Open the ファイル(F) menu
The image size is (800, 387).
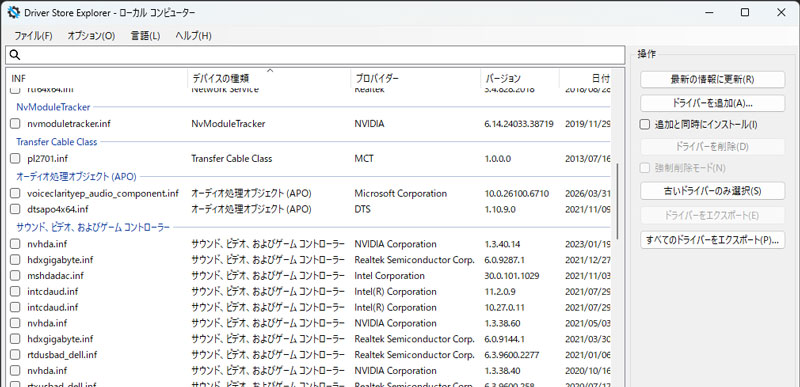coord(33,36)
